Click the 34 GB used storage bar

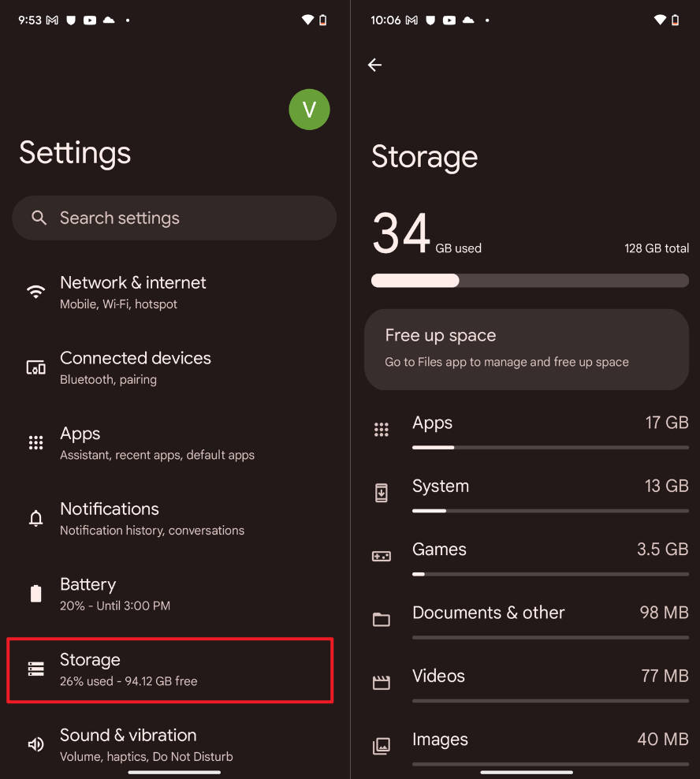pyautogui.click(x=530, y=281)
